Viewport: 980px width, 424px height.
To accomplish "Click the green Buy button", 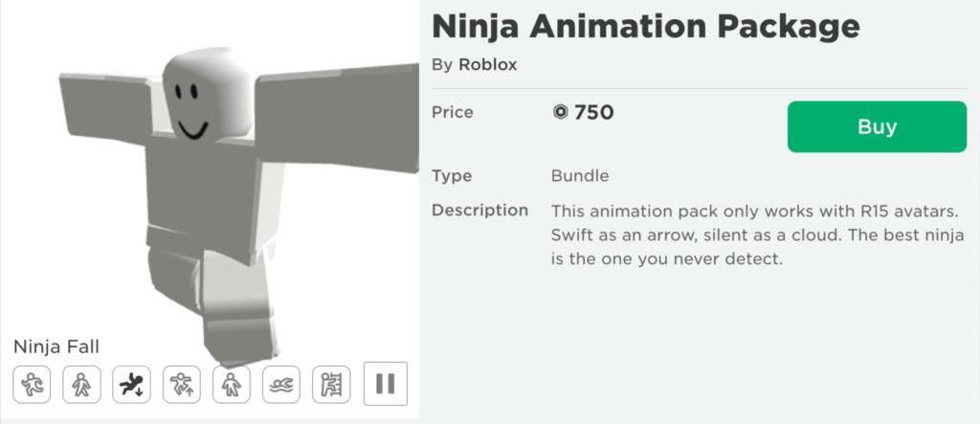I will click(877, 127).
